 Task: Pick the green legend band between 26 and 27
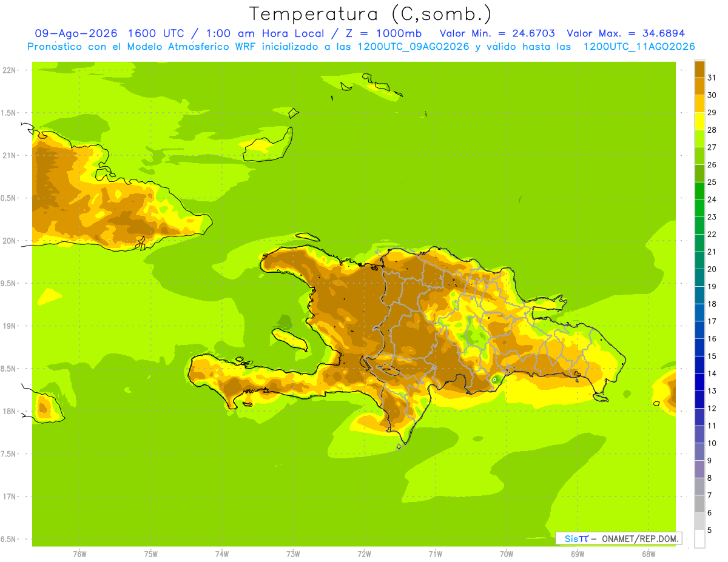[699, 156]
